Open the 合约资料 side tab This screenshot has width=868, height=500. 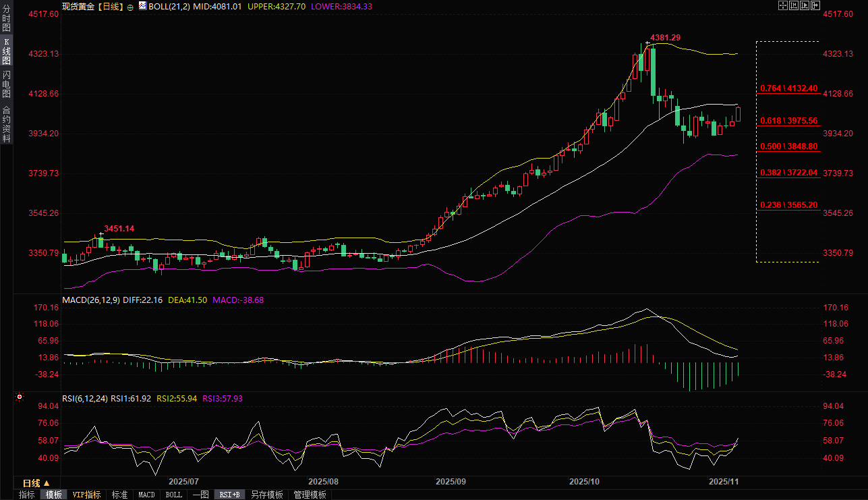pyautogui.click(x=6, y=124)
